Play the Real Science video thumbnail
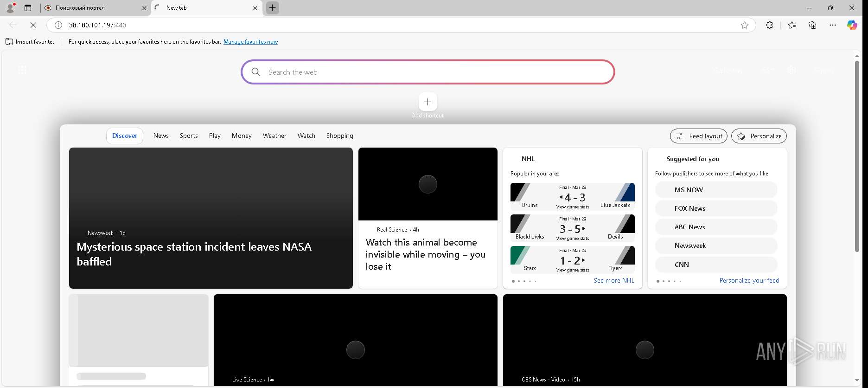This screenshot has height=388, width=868. coord(428,184)
